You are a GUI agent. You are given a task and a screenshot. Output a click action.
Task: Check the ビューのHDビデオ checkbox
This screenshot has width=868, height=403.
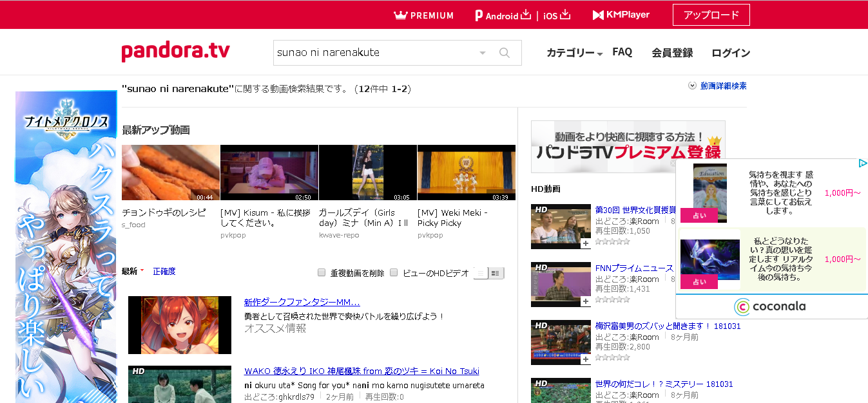394,273
